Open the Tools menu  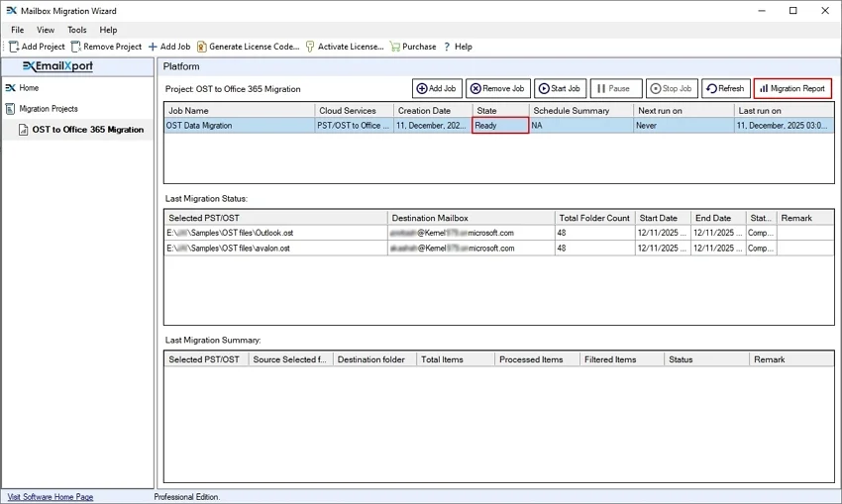pos(77,30)
